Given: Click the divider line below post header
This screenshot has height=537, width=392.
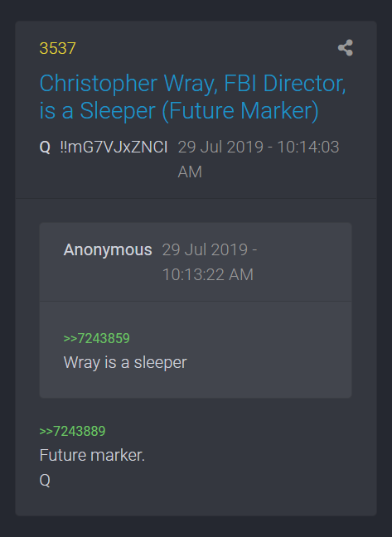Looking at the screenshot, I should (x=196, y=199).
